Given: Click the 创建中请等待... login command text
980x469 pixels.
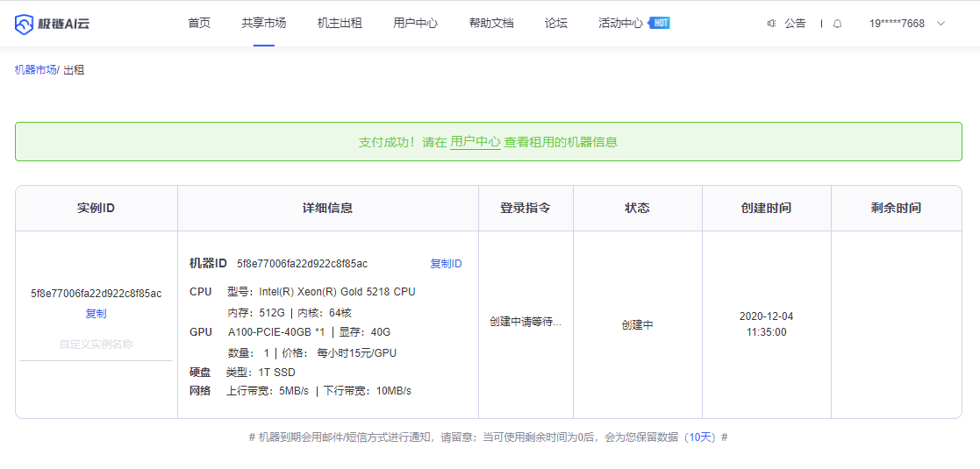Looking at the screenshot, I should coord(526,323).
